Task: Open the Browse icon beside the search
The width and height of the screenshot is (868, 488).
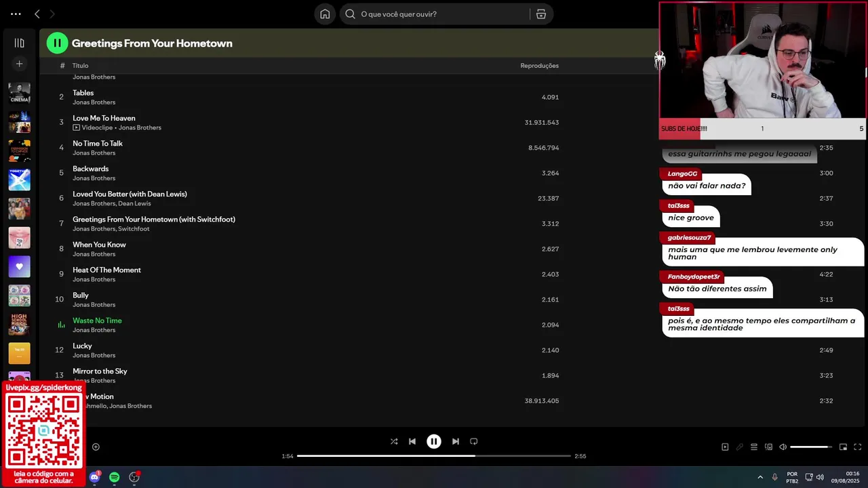Action: coord(540,14)
